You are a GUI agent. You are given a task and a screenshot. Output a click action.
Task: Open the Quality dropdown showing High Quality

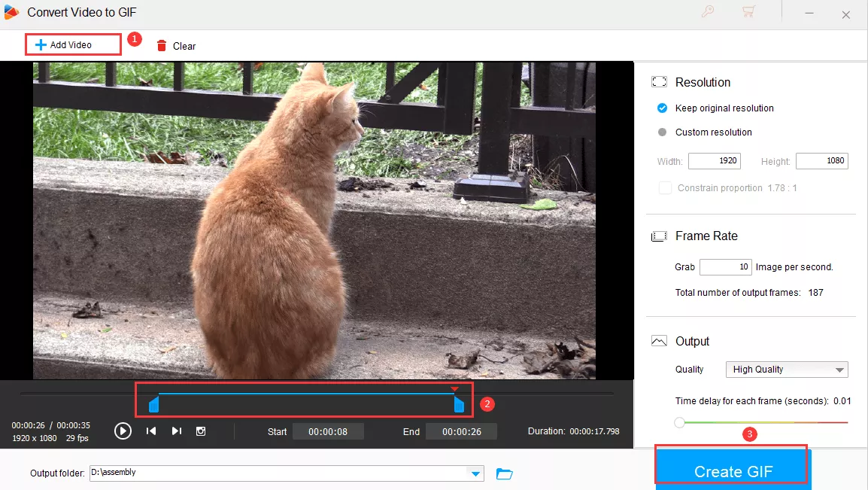click(786, 369)
